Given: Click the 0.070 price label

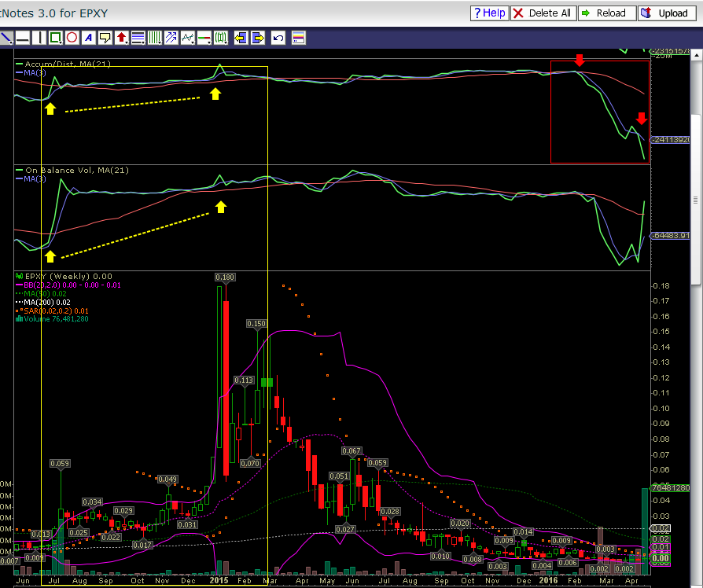Looking at the screenshot, I should point(250,464).
